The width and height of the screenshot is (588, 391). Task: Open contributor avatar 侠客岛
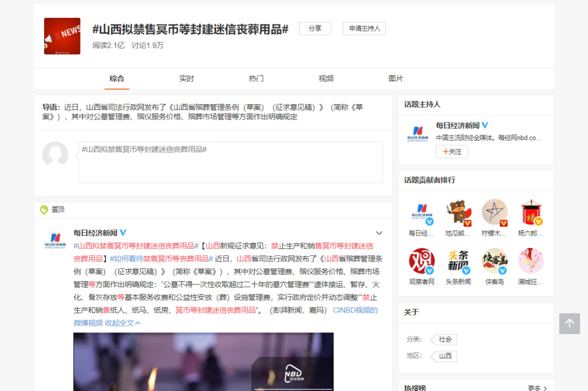[494, 260]
